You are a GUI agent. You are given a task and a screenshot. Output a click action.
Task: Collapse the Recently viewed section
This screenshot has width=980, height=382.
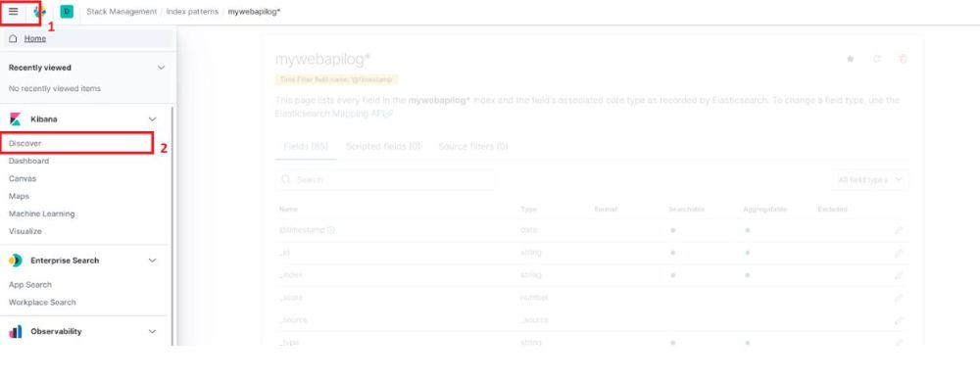click(x=161, y=68)
